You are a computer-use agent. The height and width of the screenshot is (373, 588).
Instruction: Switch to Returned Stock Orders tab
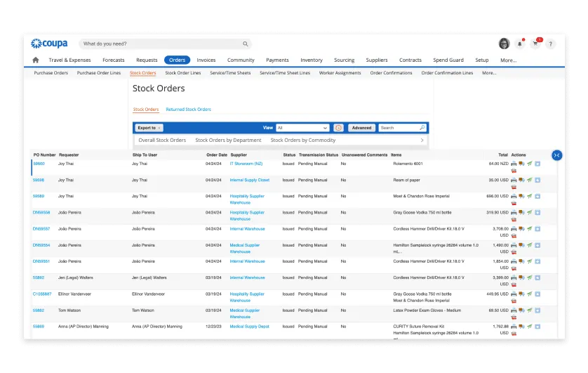(188, 110)
